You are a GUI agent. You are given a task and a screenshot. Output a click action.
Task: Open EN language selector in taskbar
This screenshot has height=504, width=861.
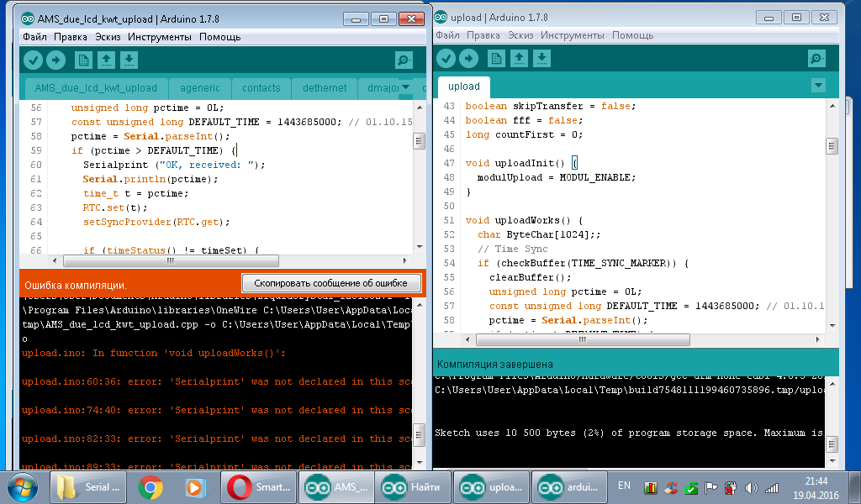coord(624,486)
